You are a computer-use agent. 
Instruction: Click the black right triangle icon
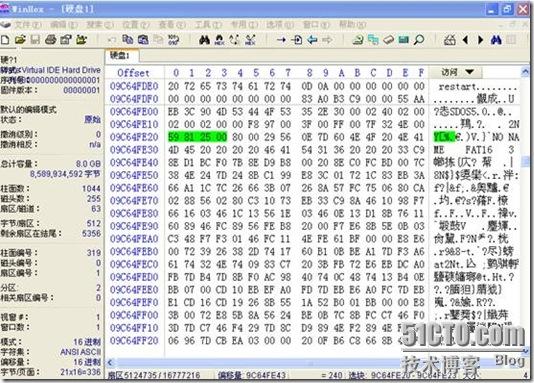pos(481,40)
